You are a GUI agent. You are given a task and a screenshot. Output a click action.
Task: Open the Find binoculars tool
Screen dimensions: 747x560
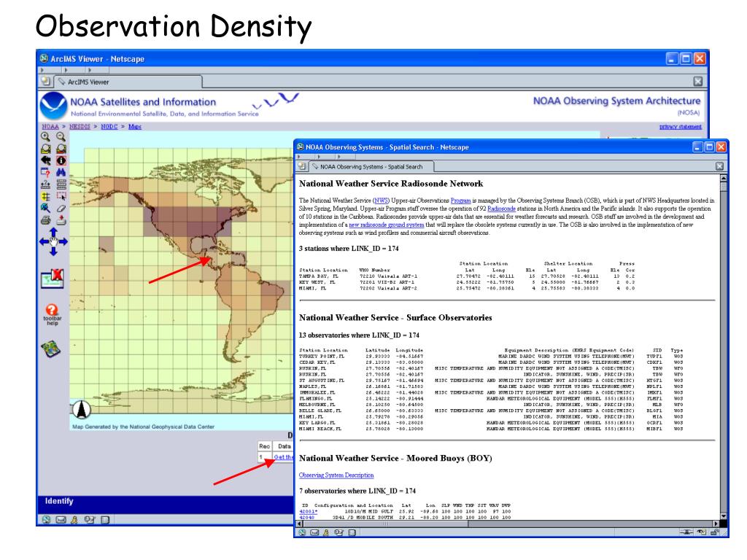click(x=61, y=172)
